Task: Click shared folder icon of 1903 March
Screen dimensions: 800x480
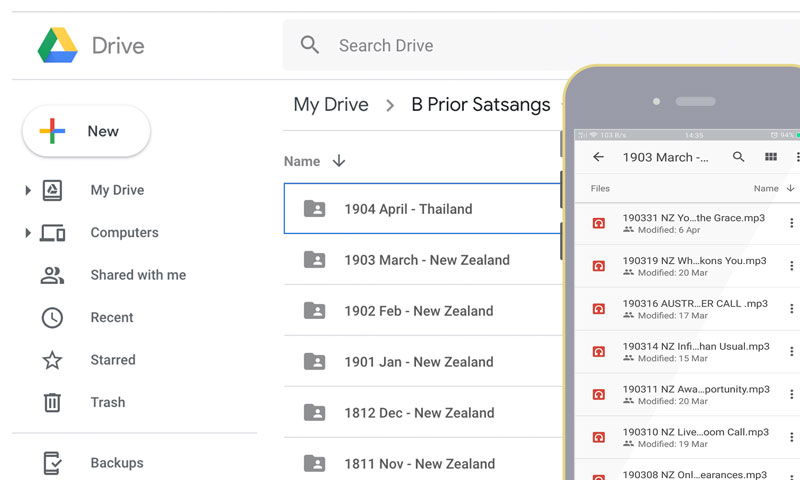Action: 314,259
